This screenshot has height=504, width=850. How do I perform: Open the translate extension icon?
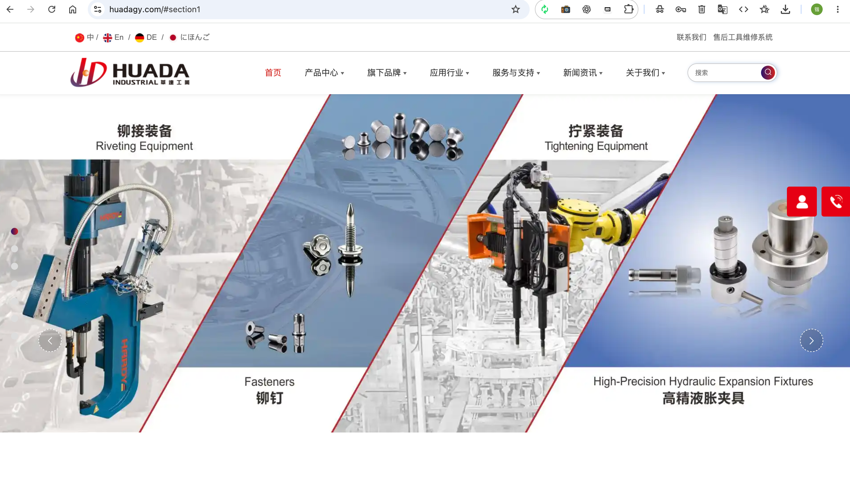click(722, 9)
